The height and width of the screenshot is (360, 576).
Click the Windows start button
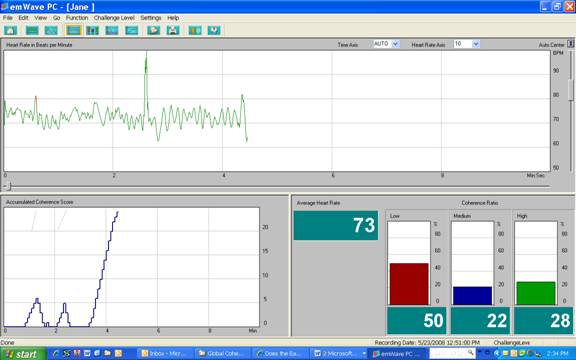pyautogui.click(x=23, y=354)
